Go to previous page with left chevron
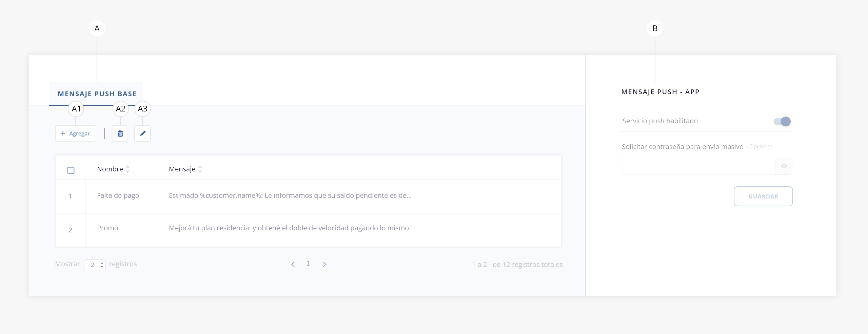 tap(293, 264)
